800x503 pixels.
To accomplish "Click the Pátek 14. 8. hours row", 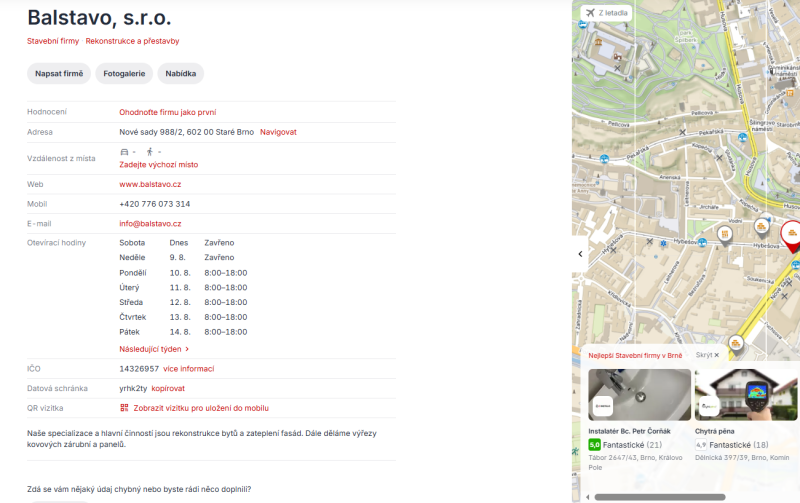I will (183, 332).
